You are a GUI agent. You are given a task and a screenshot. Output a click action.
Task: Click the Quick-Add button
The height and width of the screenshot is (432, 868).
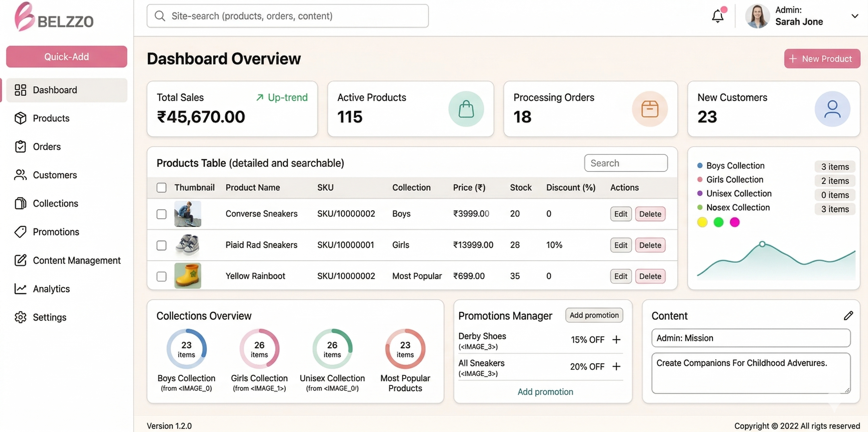(67, 57)
